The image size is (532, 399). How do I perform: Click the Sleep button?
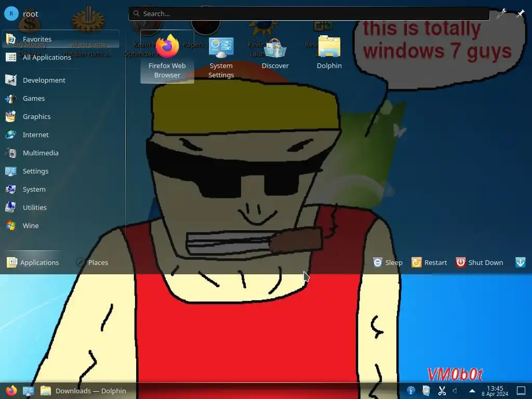coord(388,262)
